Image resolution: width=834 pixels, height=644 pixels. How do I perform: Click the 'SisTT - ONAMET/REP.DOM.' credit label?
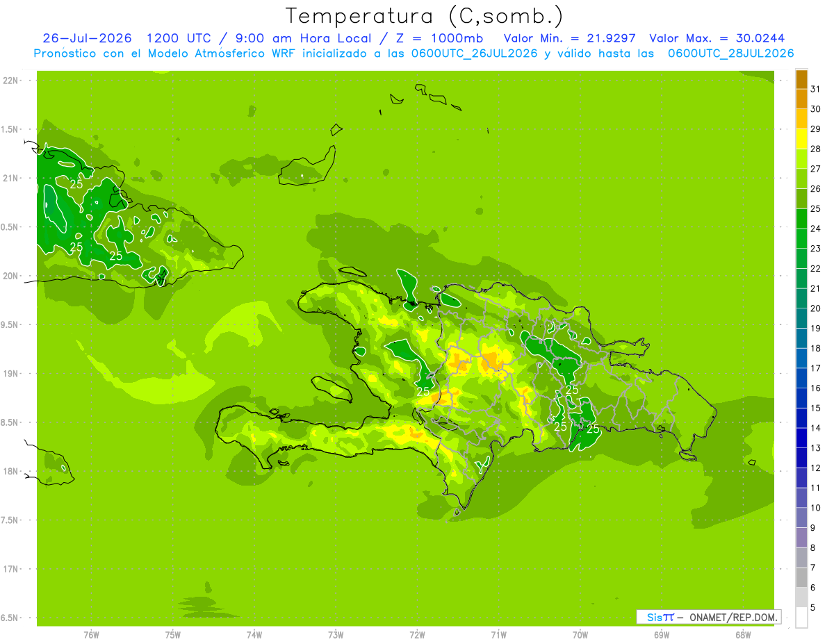click(709, 617)
